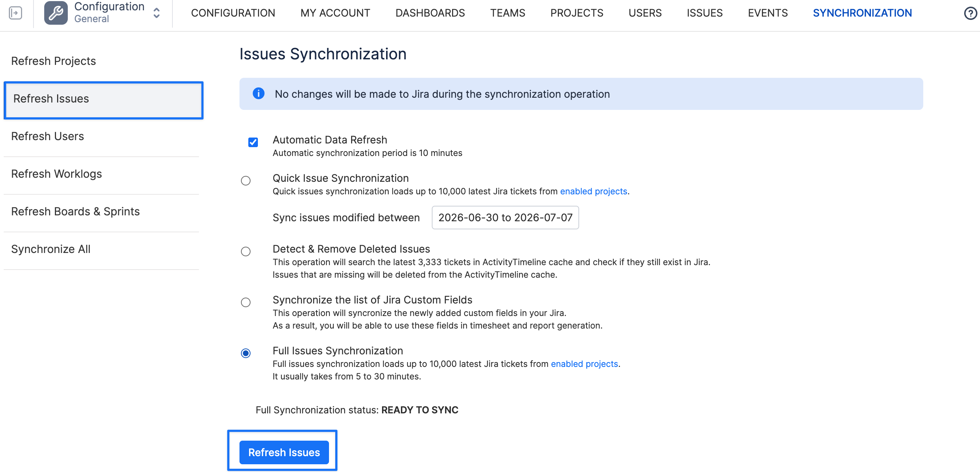Open the DASHBOARDS tab
The height and width of the screenshot is (472, 980).
(430, 13)
